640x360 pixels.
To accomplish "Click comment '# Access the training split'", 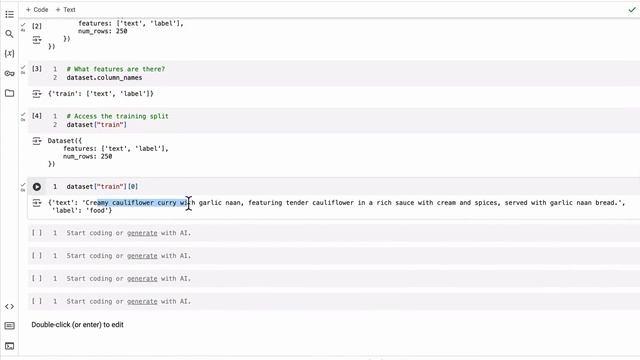I will tap(118, 116).
